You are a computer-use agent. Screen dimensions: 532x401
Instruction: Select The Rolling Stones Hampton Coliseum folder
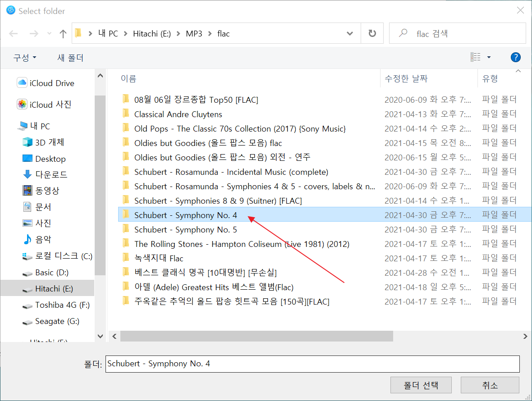324,244
